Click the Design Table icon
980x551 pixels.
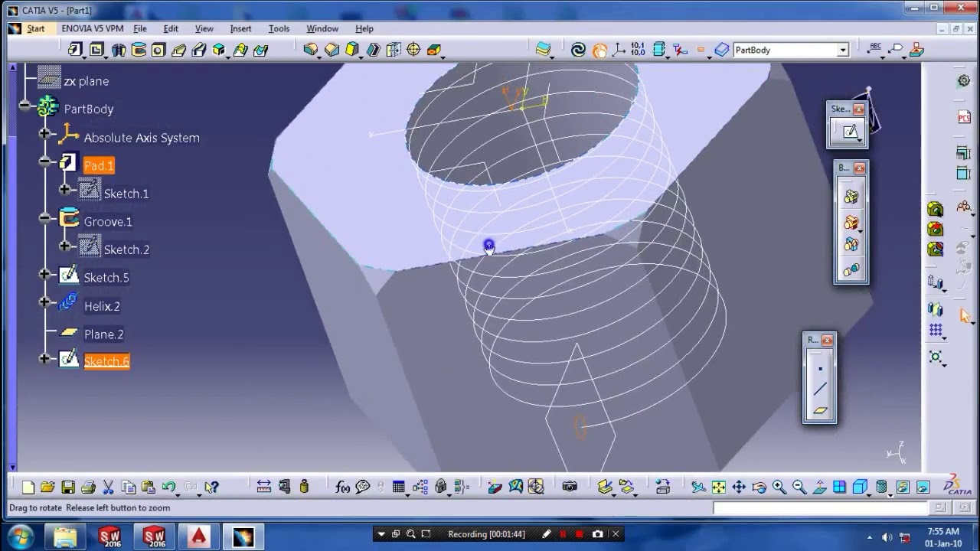pyautogui.click(x=398, y=487)
